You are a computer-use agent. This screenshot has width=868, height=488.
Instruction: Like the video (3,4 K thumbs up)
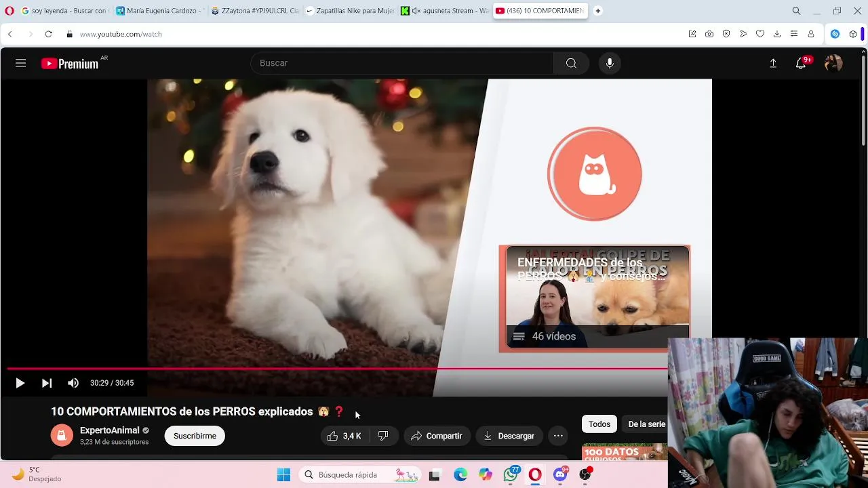344,436
